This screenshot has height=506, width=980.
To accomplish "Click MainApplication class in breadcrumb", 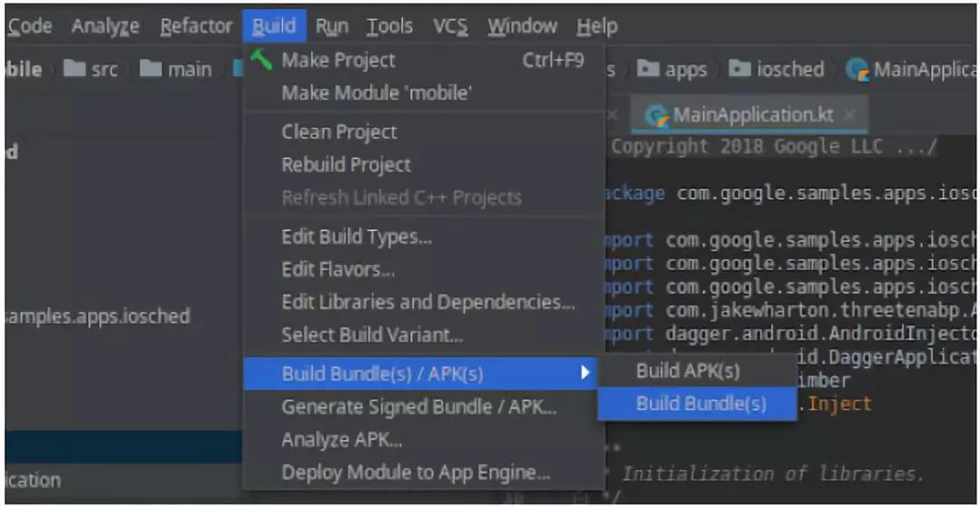I will pos(911,69).
